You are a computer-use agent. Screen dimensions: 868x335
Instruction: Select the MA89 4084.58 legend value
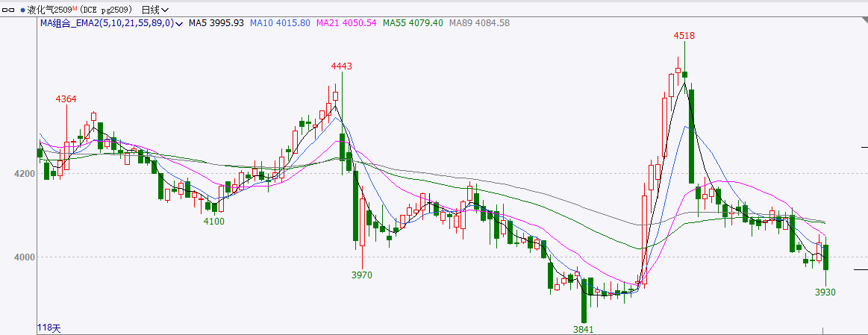(479, 22)
